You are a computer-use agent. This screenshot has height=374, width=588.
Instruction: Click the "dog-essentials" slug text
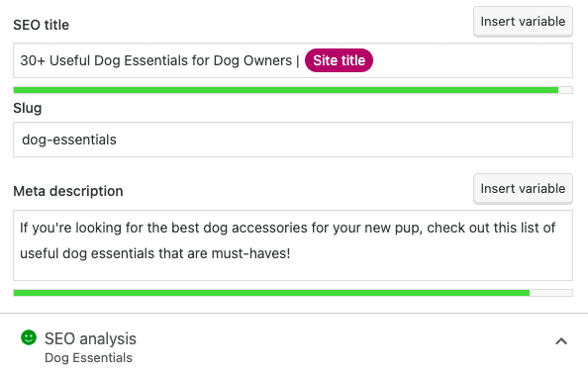coord(69,140)
